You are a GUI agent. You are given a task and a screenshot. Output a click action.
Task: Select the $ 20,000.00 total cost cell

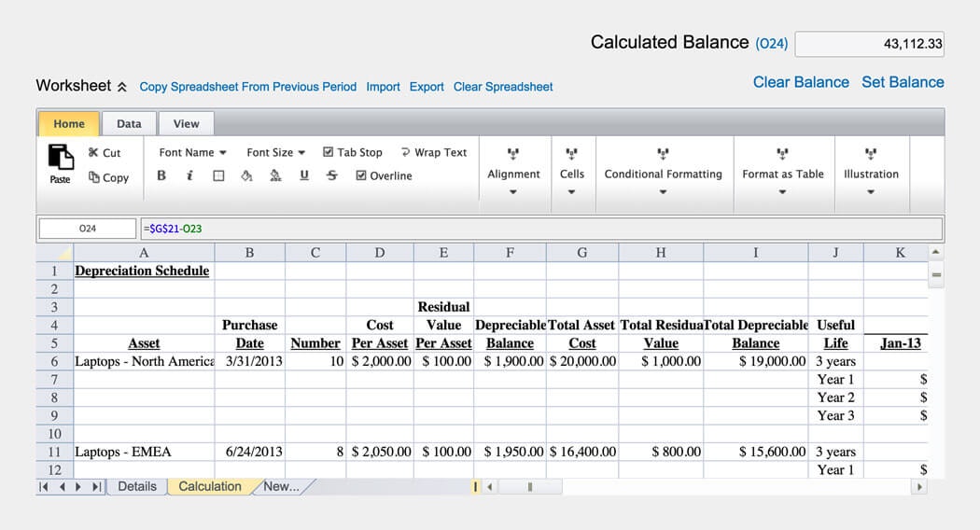point(582,361)
